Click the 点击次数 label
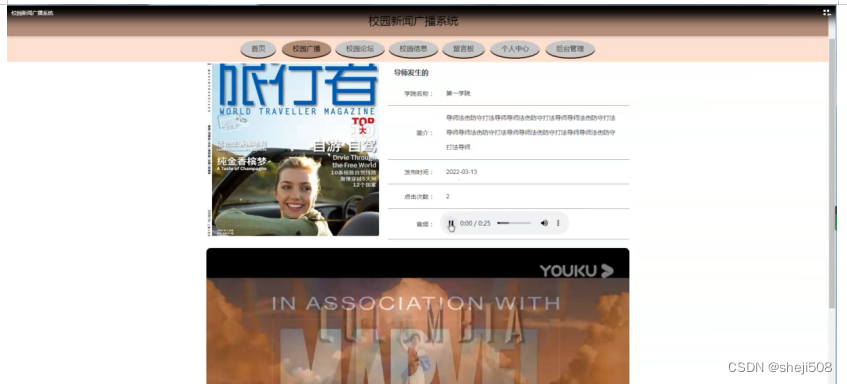 [x=419, y=197]
